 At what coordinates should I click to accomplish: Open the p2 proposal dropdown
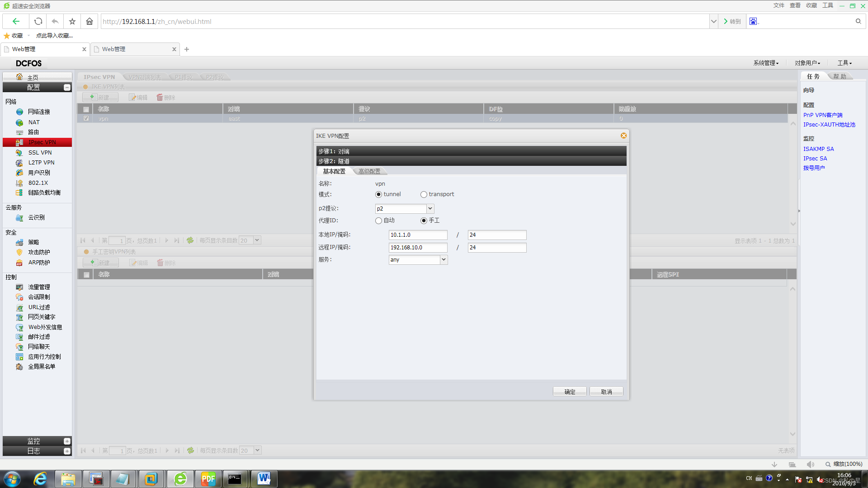coord(430,209)
